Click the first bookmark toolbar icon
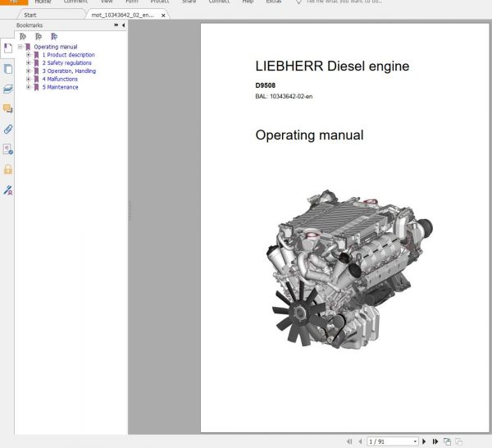The height and width of the screenshot is (448, 492). tap(23, 36)
